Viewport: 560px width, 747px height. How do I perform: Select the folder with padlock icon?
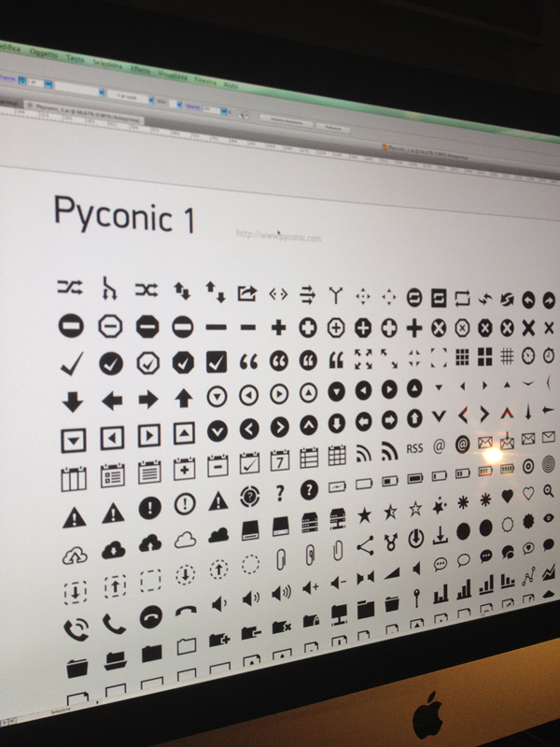coord(311,621)
